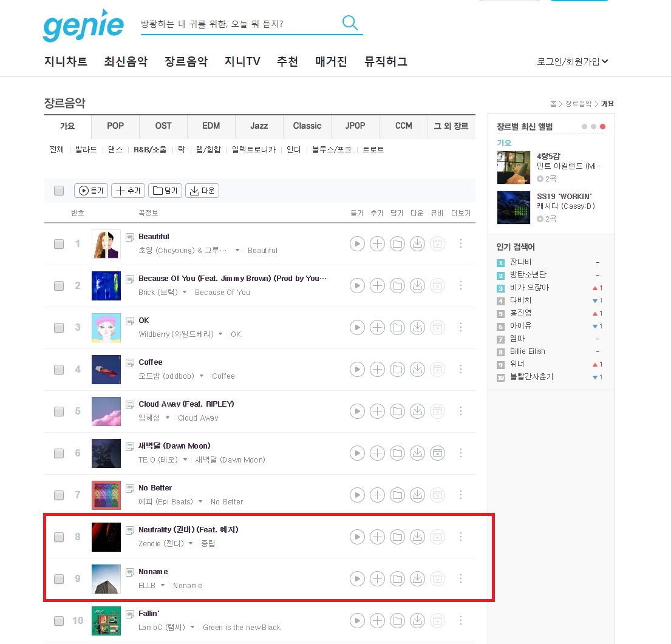This screenshot has width=671, height=644.
Task: View lyrics icon next to Noname
Action: pos(130,572)
